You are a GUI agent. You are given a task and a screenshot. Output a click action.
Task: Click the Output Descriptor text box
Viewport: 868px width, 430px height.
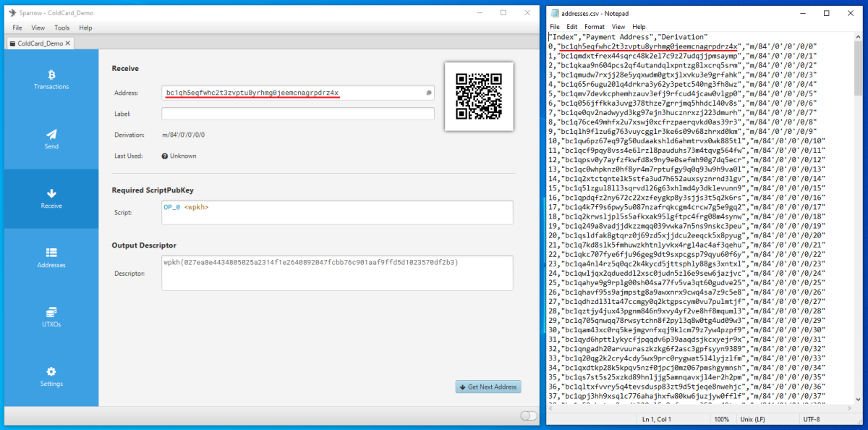point(338,273)
